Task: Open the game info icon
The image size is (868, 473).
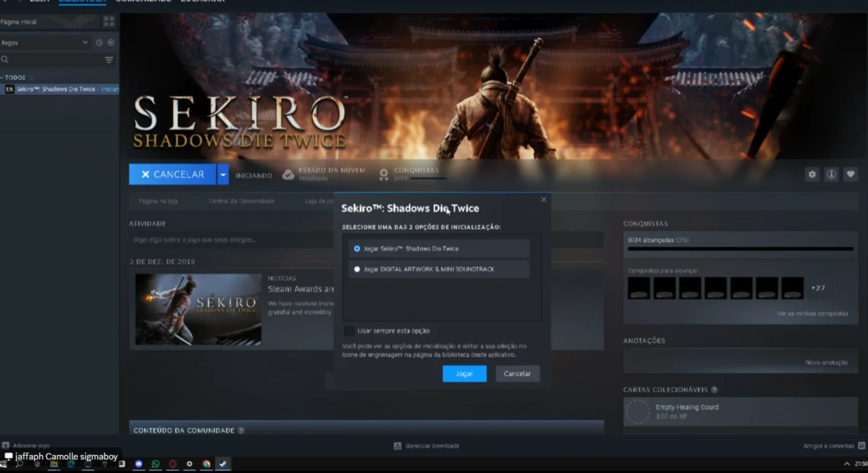Action: (x=831, y=174)
